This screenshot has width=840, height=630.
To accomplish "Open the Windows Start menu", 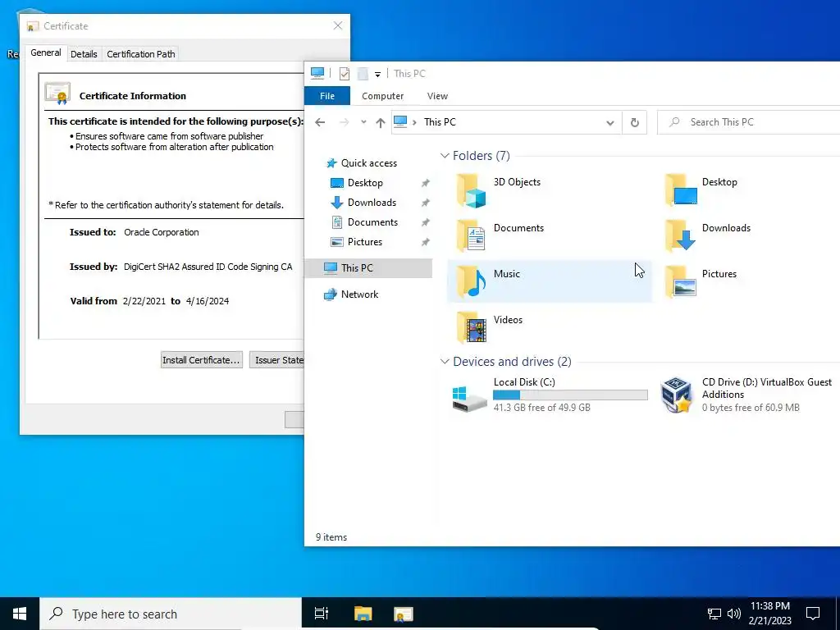I will coord(20,614).
